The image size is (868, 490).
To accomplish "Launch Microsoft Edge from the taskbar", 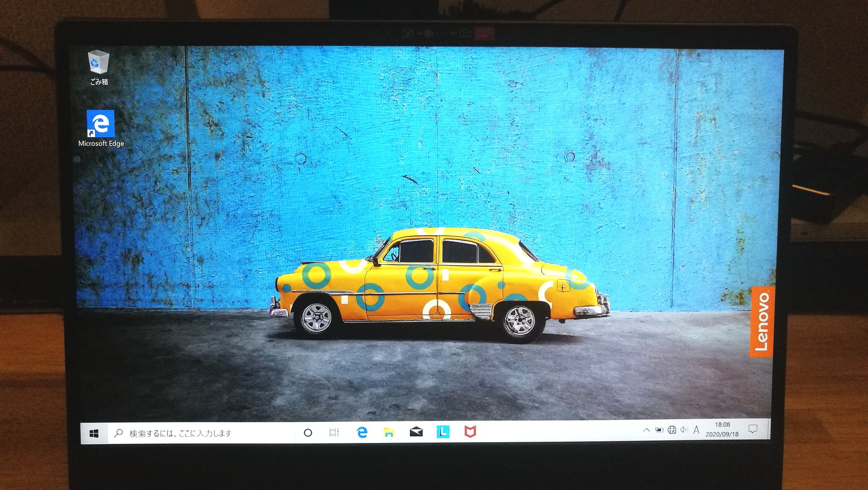I will coord(362,432).
